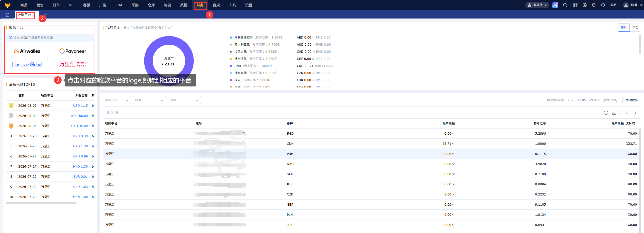Open the JPY 186.00 amount link
This screenshot has width=644, height=233.
(79, 116)
